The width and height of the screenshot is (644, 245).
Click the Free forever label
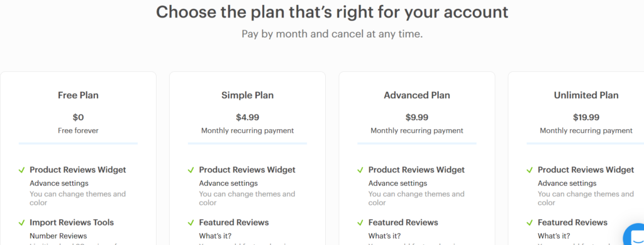(x=78, y=131)
